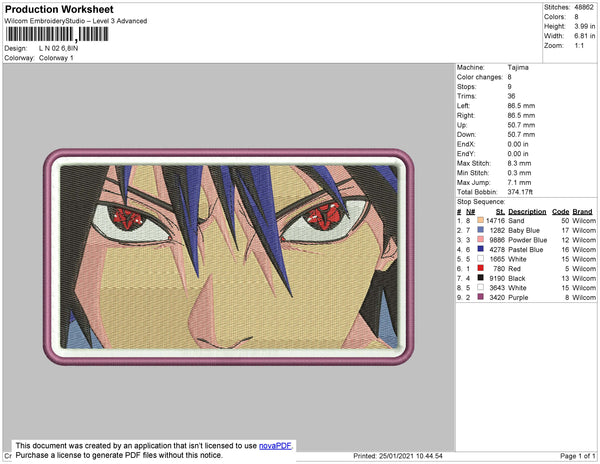Click the 'Colorway 1' value
The image size is (600, 464).
(56, 58)
